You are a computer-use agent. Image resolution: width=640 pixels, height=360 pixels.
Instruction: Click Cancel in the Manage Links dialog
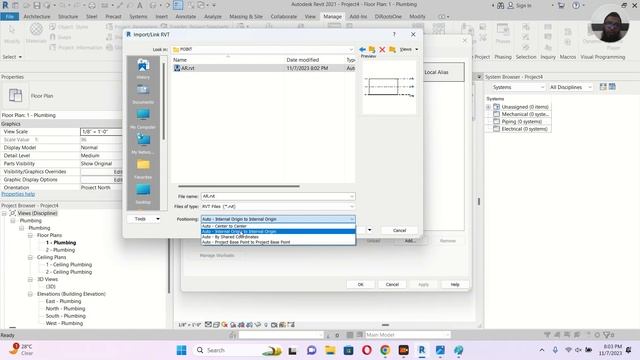coord(392,284)
